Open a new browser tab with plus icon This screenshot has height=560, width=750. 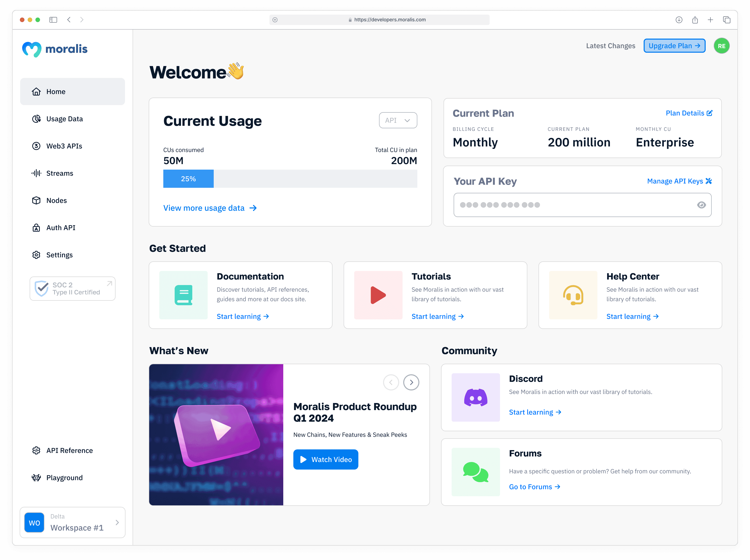tap(710, 20)
